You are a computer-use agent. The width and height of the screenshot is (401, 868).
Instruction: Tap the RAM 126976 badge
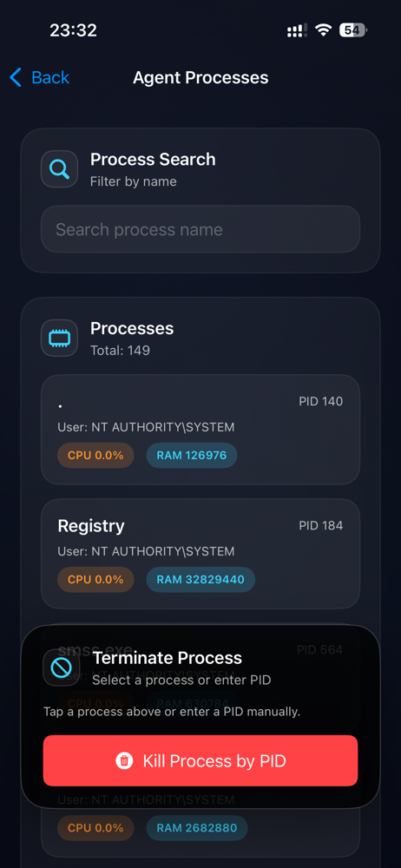pos(192,456)
